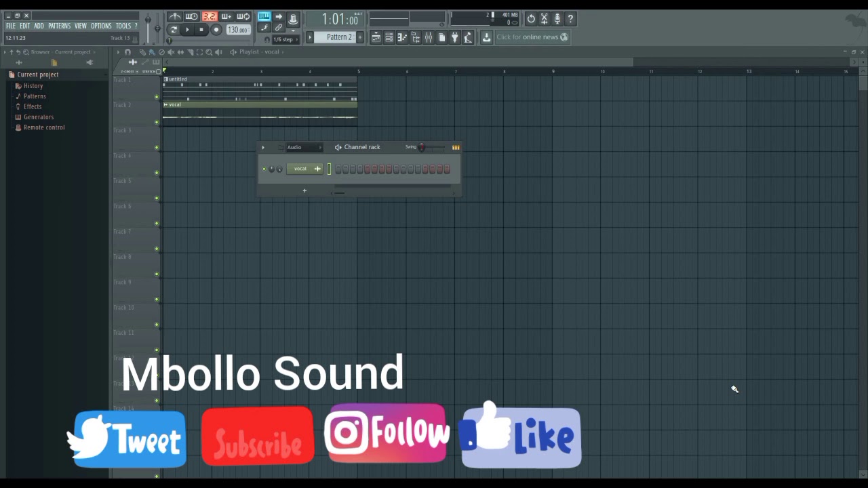Toggle the 3.2 countdown before recording
Screen dimensions: 868x488
pyautogui.click(x=210, y=16)
